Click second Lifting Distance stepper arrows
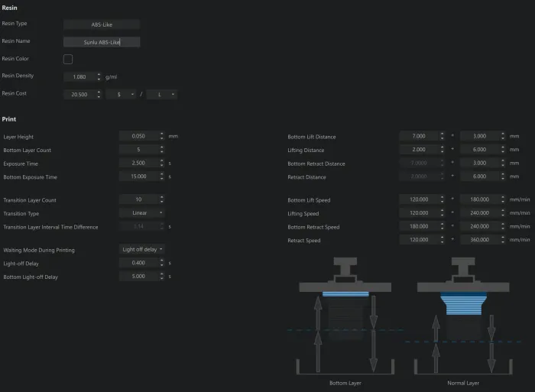Viewport: 535px width, 392px height. [x=503, y=150]
